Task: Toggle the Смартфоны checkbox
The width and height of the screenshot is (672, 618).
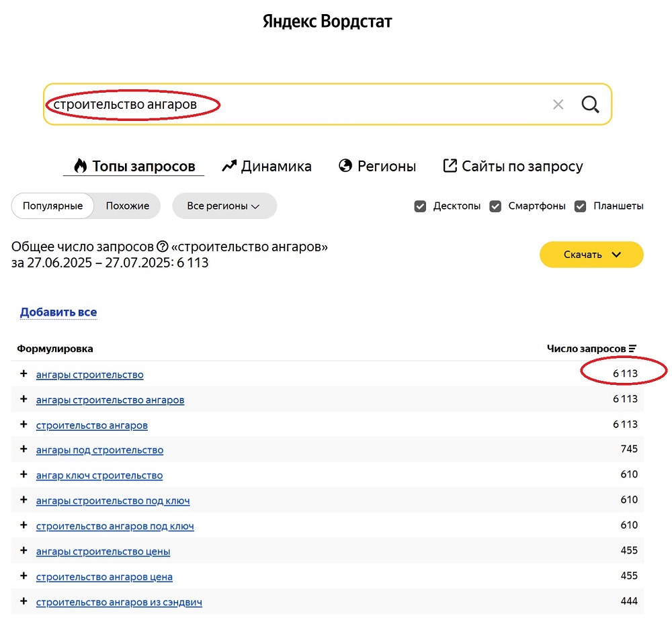Action: (495, 206)
